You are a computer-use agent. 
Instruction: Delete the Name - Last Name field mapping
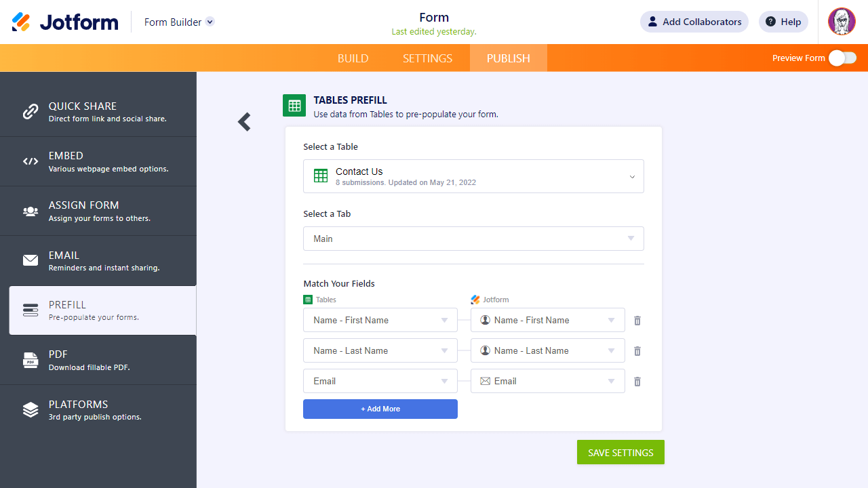click(637, 351)
